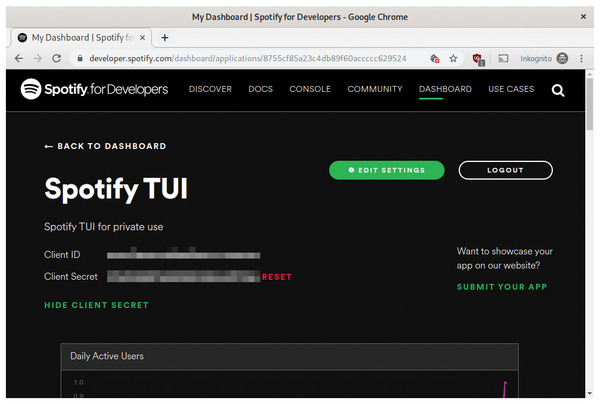The image size is (600, 404).
Task: Close the Chrome window
Action: click(x=583, y=17)
